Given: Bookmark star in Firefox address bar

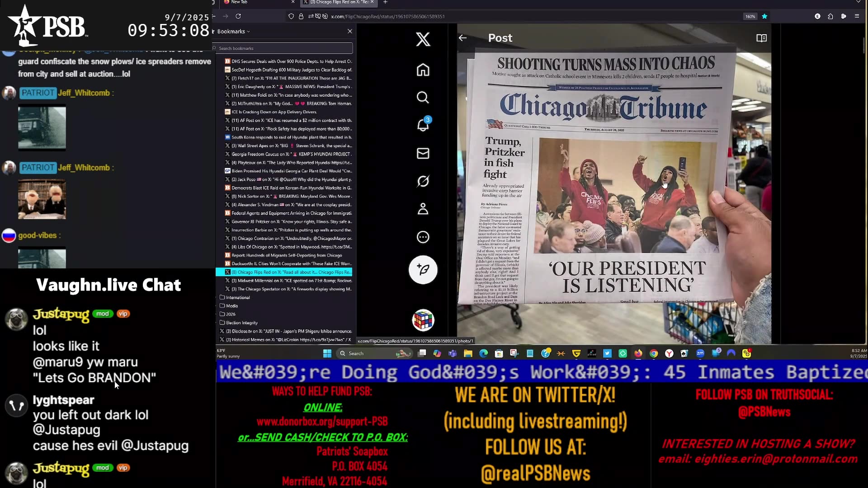Looking at the screenshot, I should 764,16.
